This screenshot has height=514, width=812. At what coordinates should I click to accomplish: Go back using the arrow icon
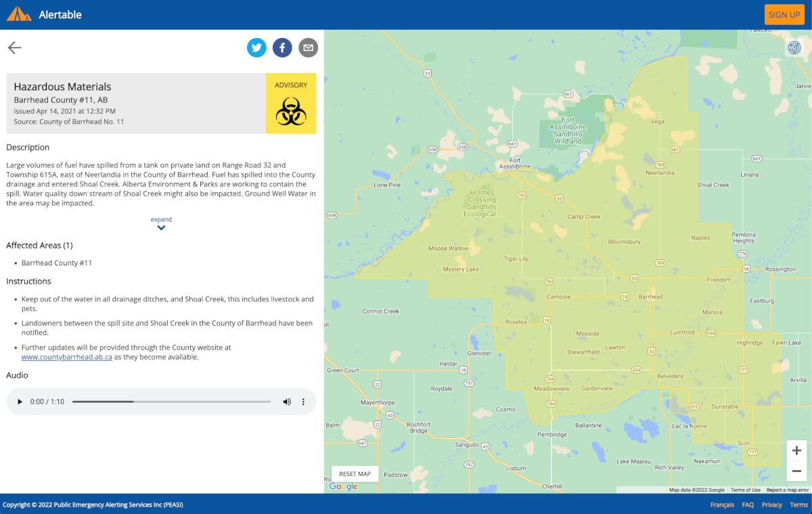(14, 47)
